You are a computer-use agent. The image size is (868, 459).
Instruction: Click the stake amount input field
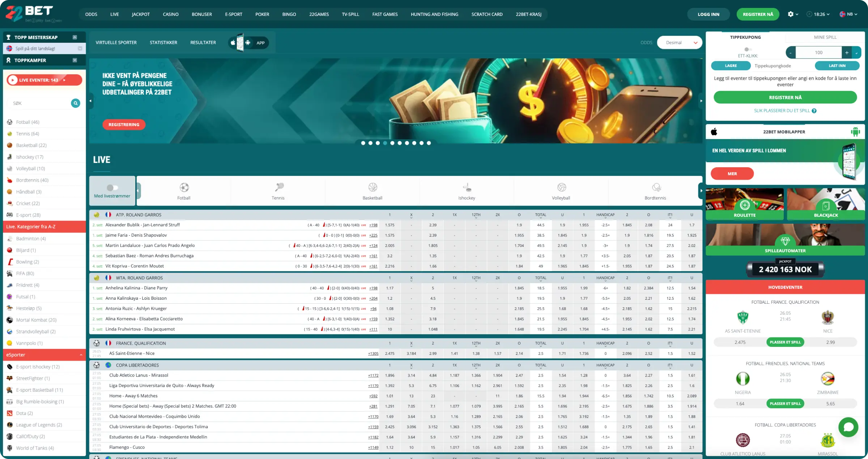tap(819, 52)
